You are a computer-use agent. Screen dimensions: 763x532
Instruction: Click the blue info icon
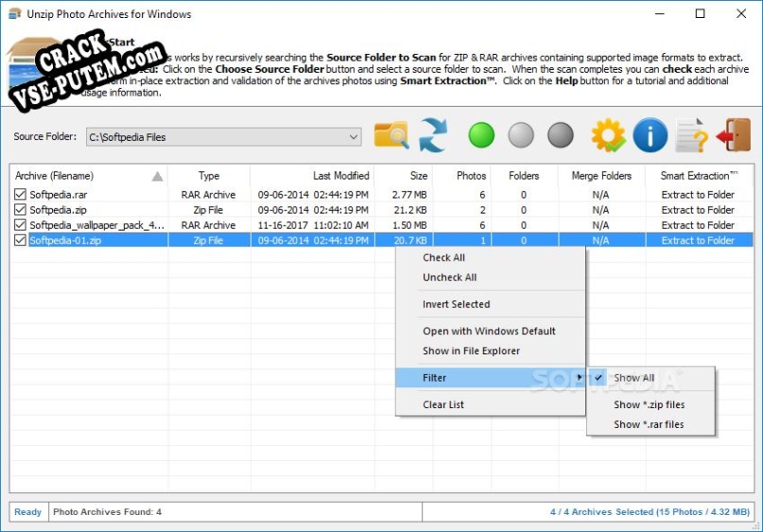[650, 136]
